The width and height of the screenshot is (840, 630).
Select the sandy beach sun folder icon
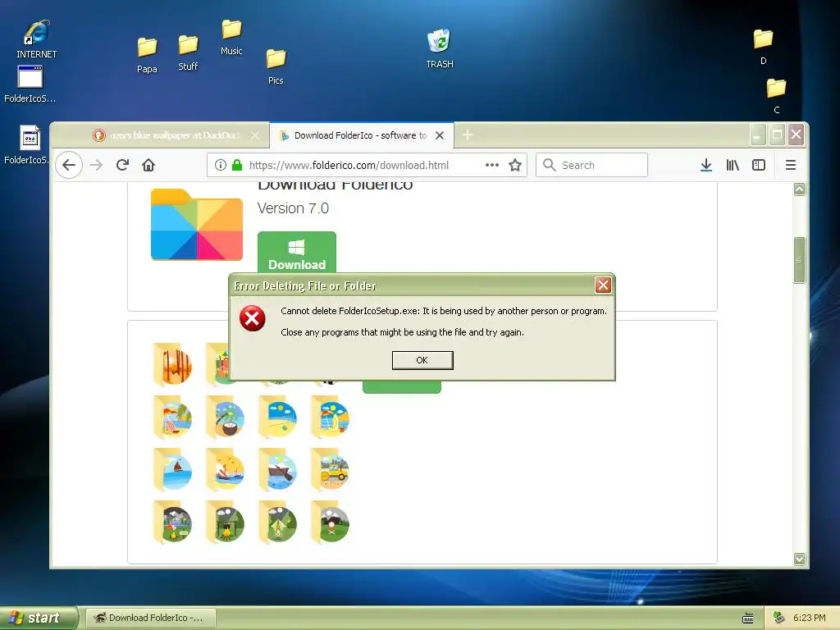pyautogui.click(x=278, y=418)
